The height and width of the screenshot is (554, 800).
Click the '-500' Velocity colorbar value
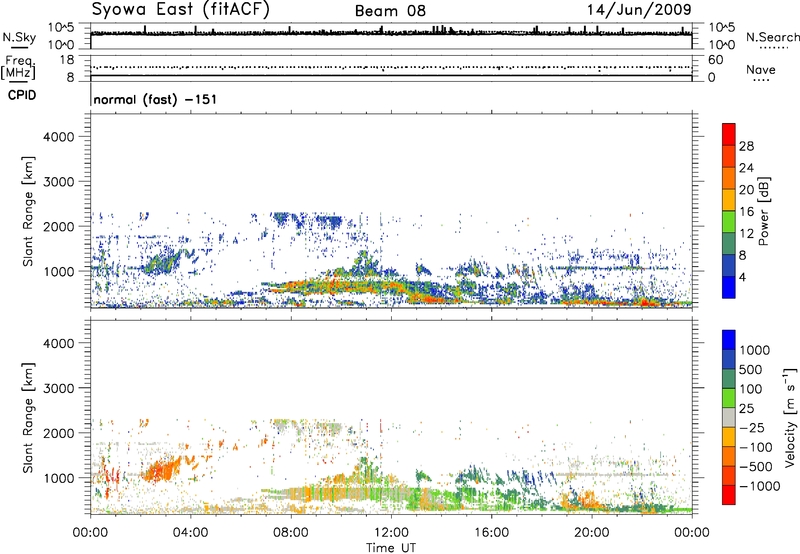coord(756,467)
